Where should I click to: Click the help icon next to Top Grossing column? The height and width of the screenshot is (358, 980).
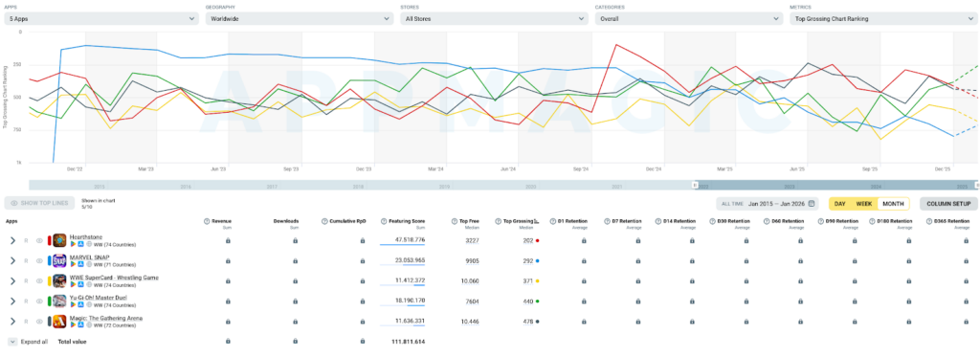click(x=498, y=221)
